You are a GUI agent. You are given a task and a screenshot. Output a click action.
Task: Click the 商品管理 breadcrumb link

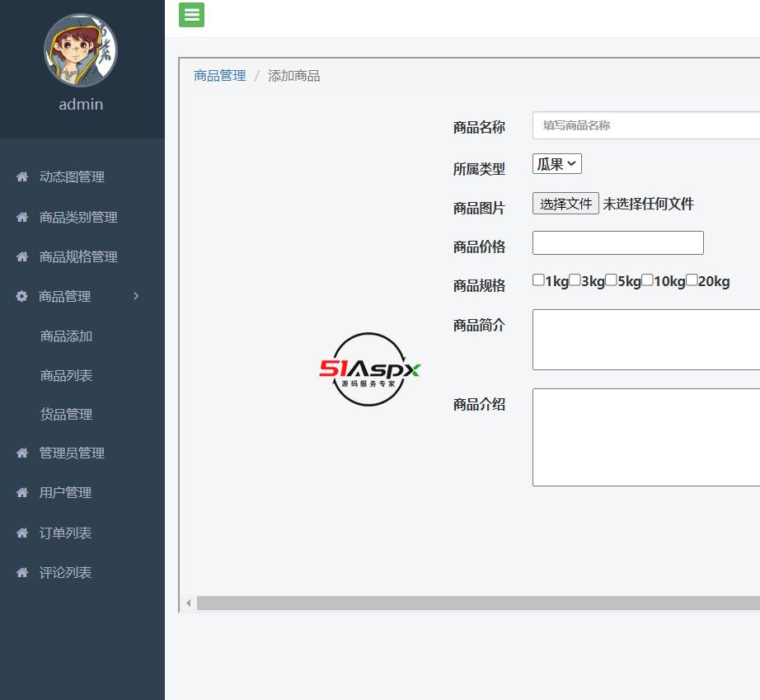219,74
